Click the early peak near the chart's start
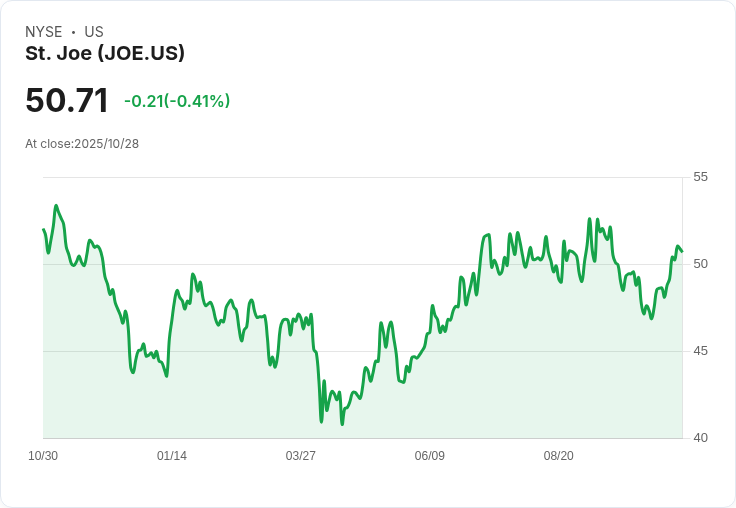Image resolution: width=736 pixels, height=508 pixels. click(56, 206)
